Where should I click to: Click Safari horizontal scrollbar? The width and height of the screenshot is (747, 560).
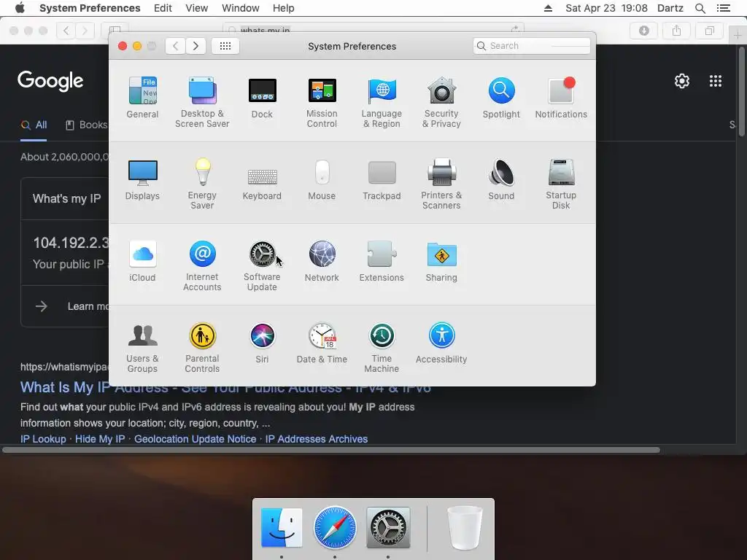pyautogui.click(x=331, y=450)
